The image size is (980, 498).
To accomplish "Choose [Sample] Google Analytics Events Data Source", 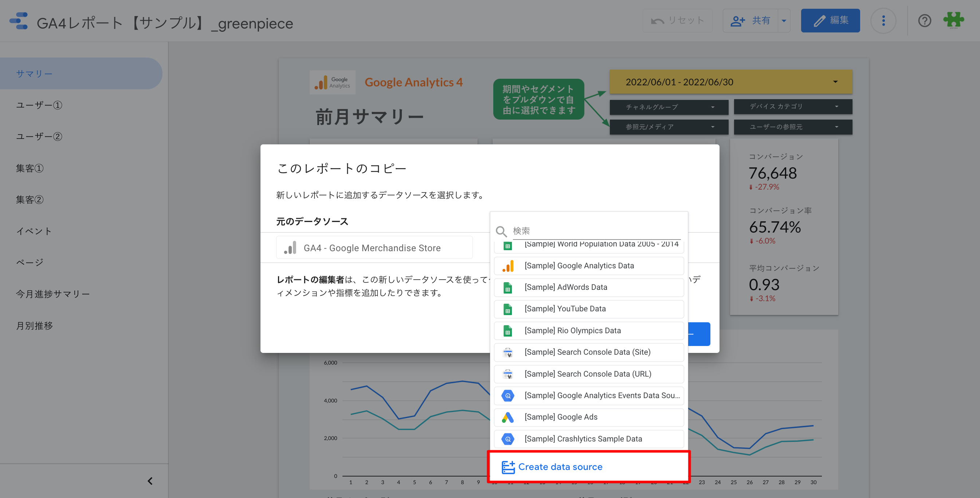I will click(x=588, y=396).
